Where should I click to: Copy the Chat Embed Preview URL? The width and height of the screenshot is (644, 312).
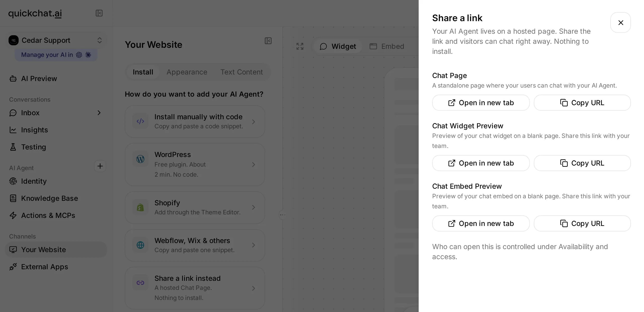[582, 223]
